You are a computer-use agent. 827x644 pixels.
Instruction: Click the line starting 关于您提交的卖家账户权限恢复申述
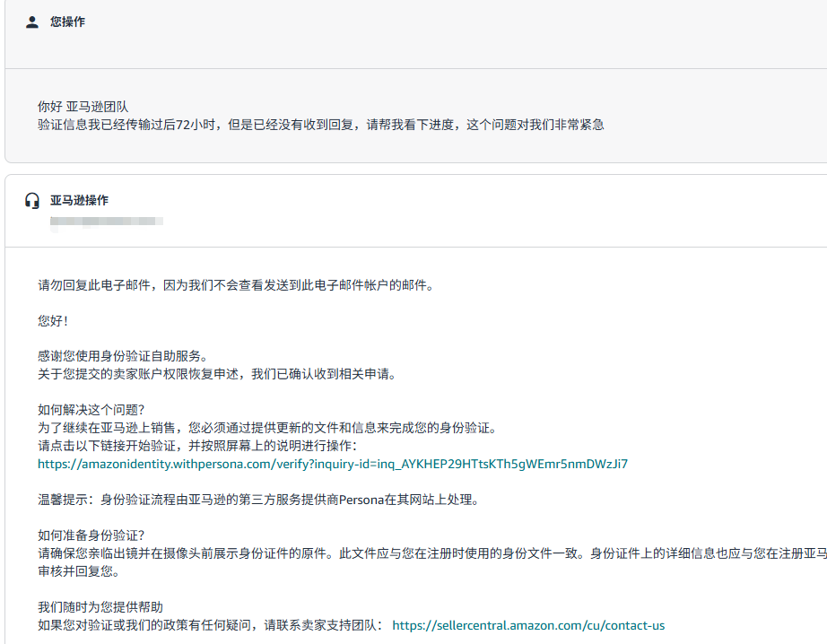point(217,374)
